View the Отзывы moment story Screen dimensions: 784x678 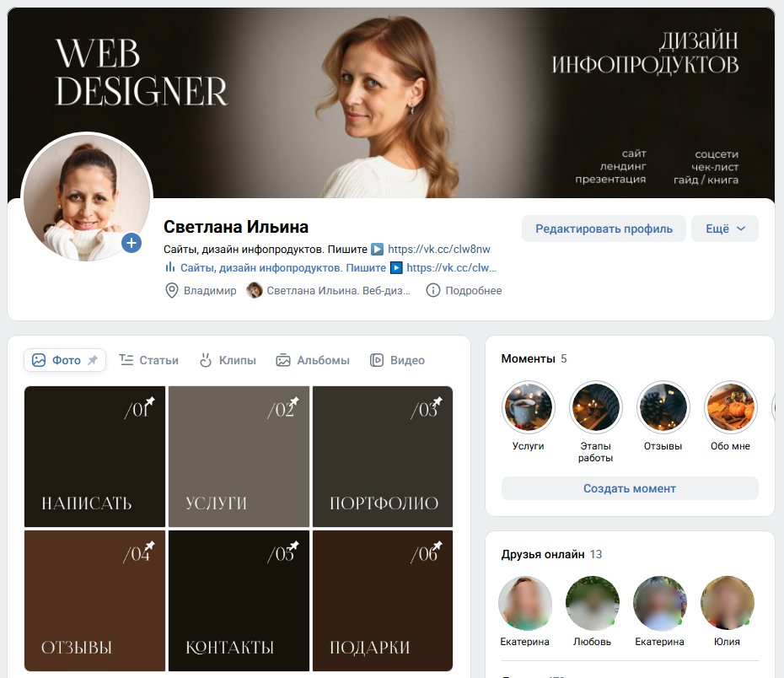click(x=663, y=407)
